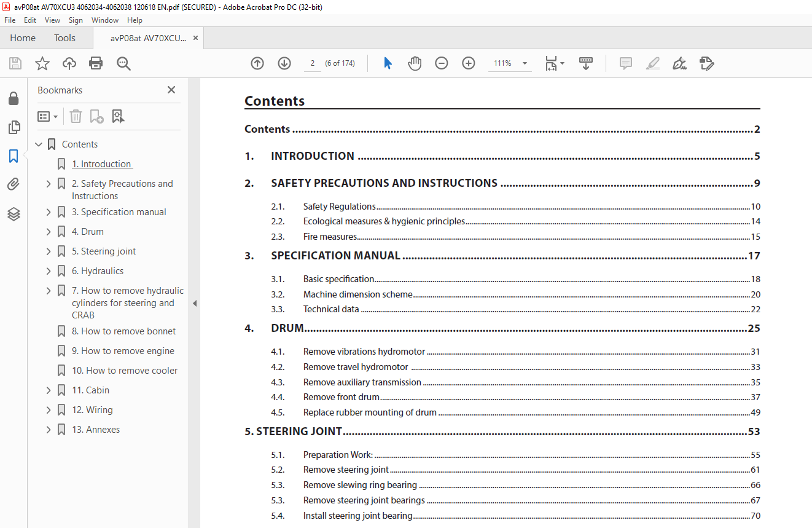
Task: Expand 11. Cabin bookmark node
Action: click(49, 390)
